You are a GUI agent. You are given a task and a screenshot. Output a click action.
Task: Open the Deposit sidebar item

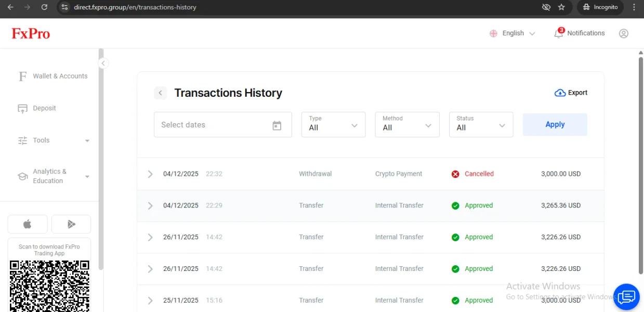tap(44, 108)
